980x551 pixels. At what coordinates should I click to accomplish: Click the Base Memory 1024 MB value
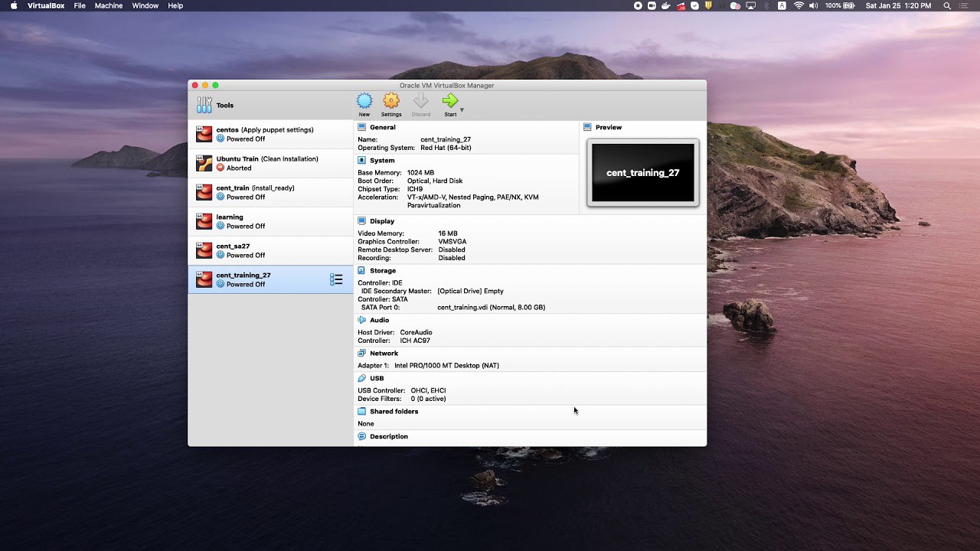(x=420, y=173)
